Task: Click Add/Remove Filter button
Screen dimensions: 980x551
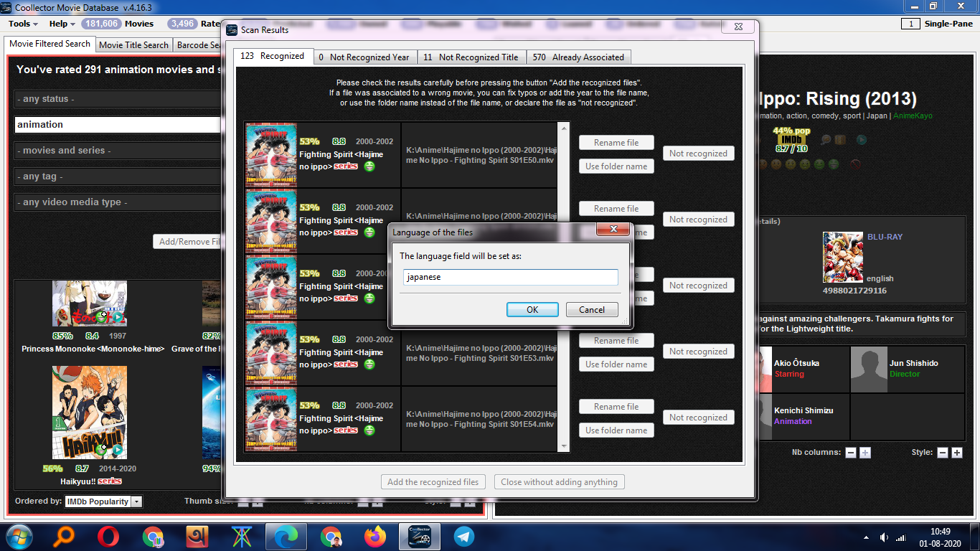Action: [188, 242]
